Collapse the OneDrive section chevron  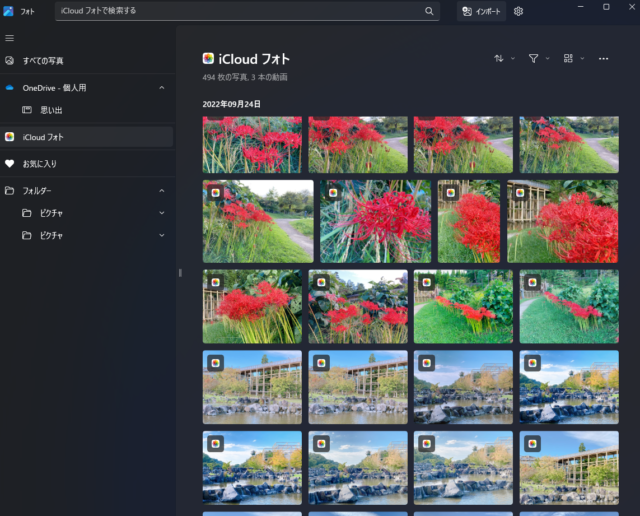(x=162, y=88)
